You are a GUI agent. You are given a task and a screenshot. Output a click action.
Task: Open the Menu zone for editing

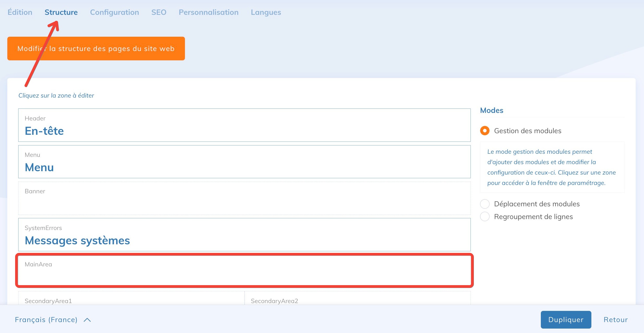click(244, 162)
